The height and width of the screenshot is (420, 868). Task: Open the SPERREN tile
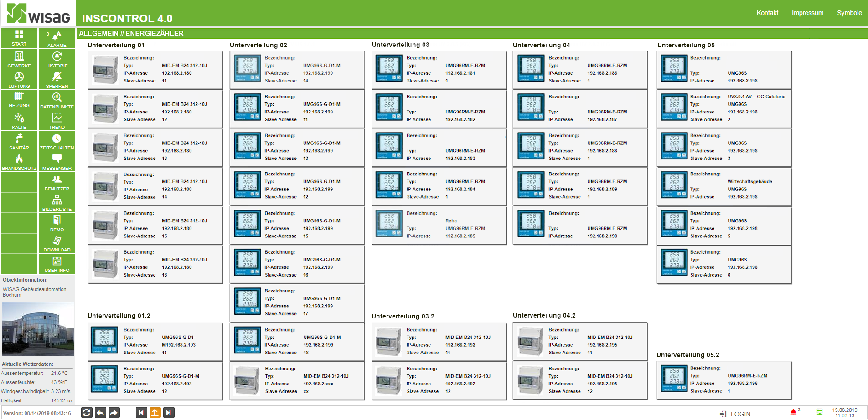pyautogui.click(x=57, y=79)
